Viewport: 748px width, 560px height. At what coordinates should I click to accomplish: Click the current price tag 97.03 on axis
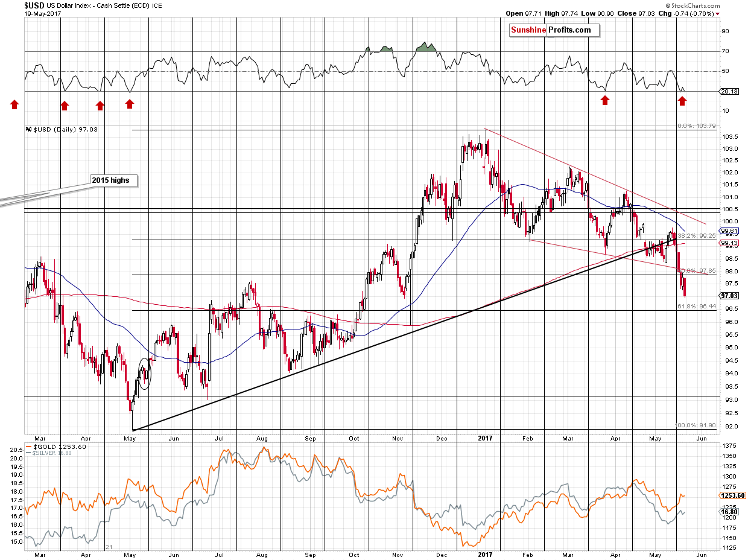click(x=729, y=296)
